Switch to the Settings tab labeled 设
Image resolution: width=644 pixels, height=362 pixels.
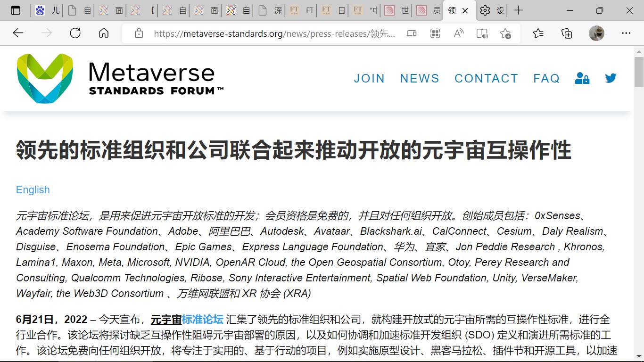pos(492,10)
